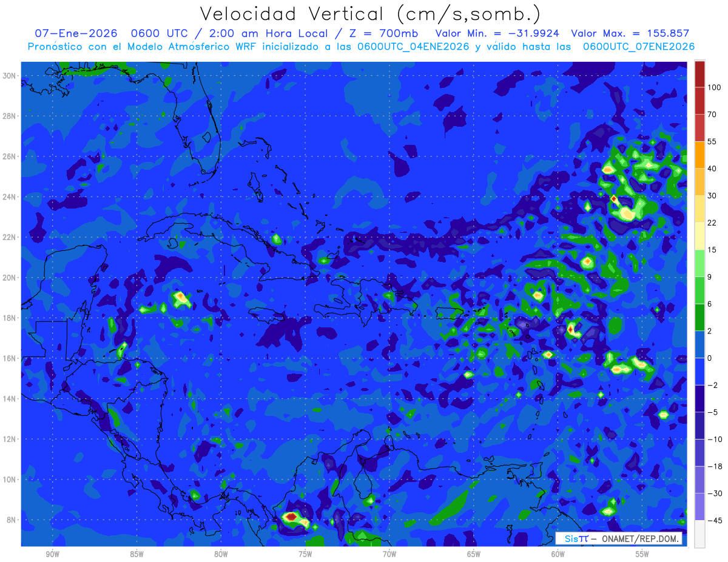Select the colorbar value 40

pyautogui.click(x=712, y=169)
